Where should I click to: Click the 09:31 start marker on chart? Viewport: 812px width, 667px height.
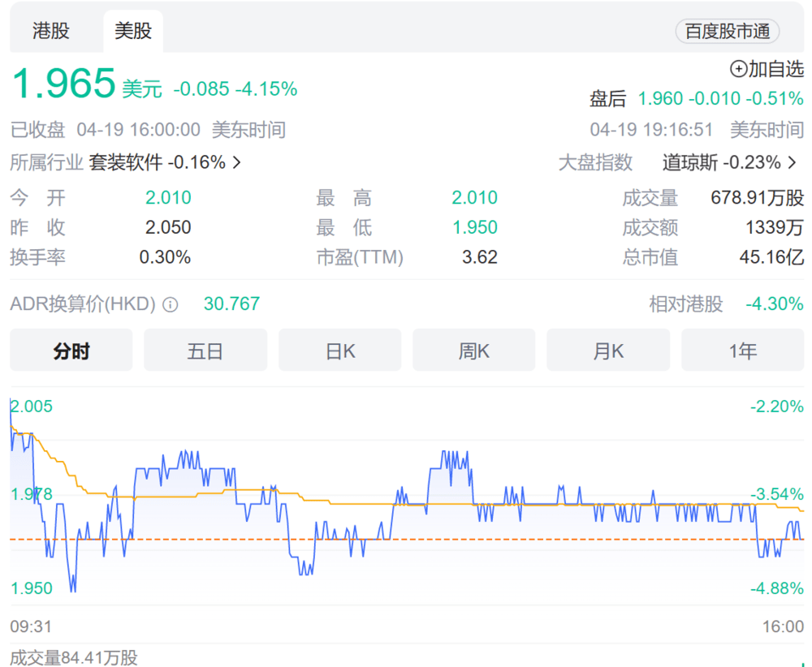coord(31,626)
